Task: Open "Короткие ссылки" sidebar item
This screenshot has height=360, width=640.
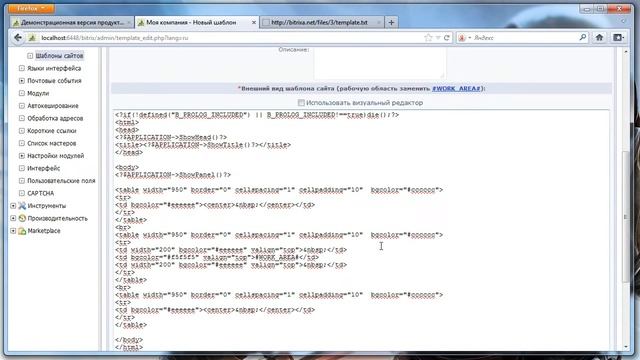Action: tap(52, 131)
